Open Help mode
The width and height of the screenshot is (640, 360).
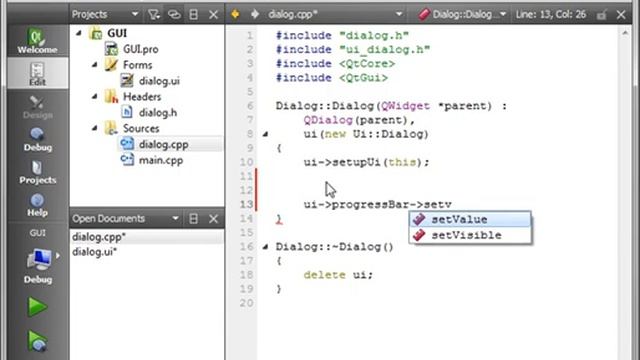(x=37, y=205)
